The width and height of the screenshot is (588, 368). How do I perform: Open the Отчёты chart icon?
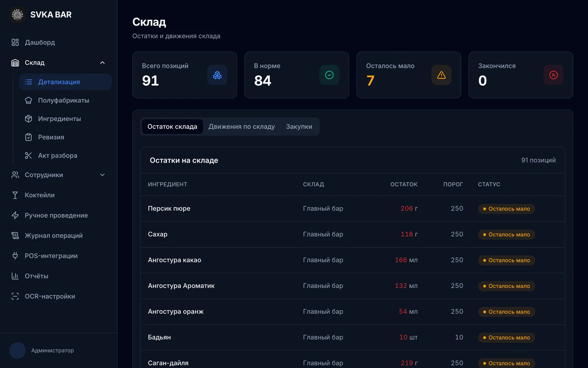pyautogui.click(x=15, y=276)
